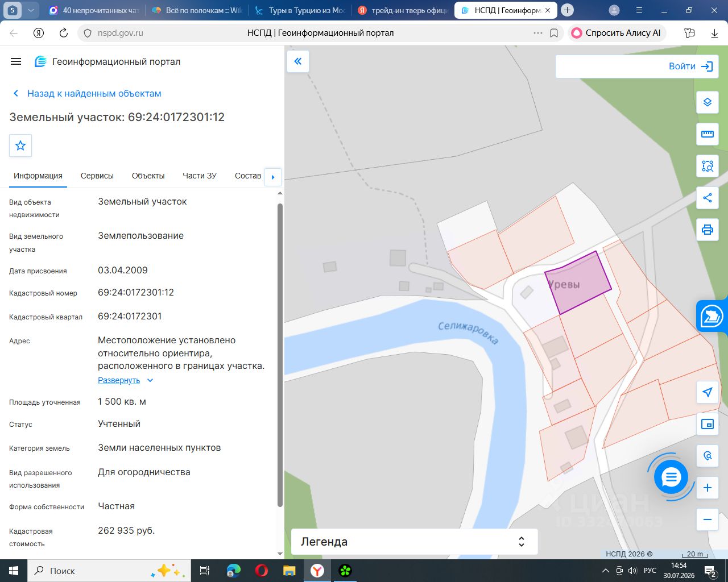The height and width of the screenshot is (582, 728).
Task: Reload the browser page
Action: point(64,33)
